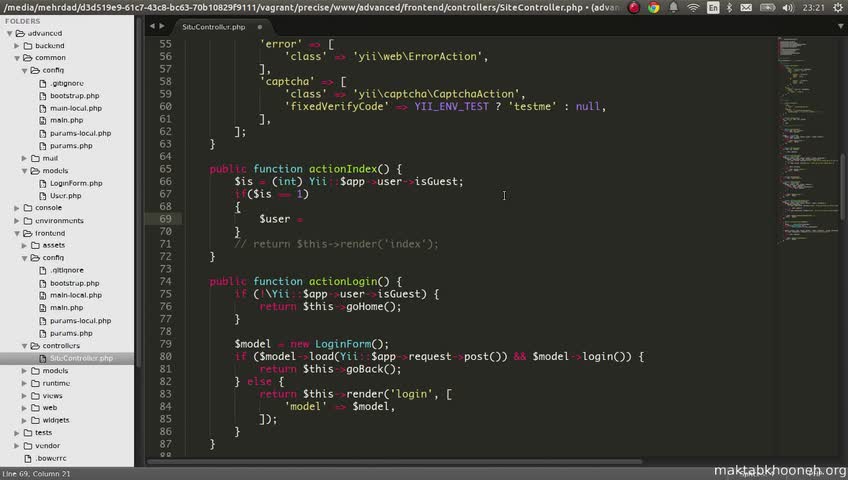Click the horizontal scrollbar below the editor
The width and height of the screenshot is (848, 480).
click(395, 462)
